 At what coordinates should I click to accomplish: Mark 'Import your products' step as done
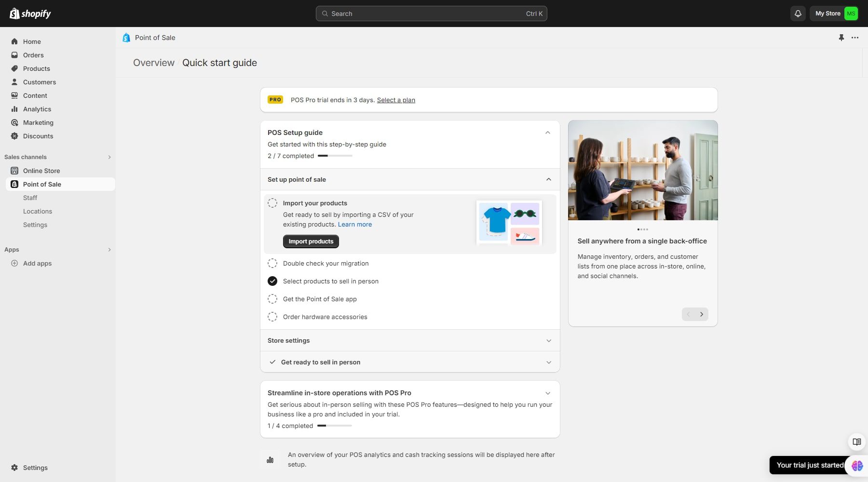pos(272,203)
